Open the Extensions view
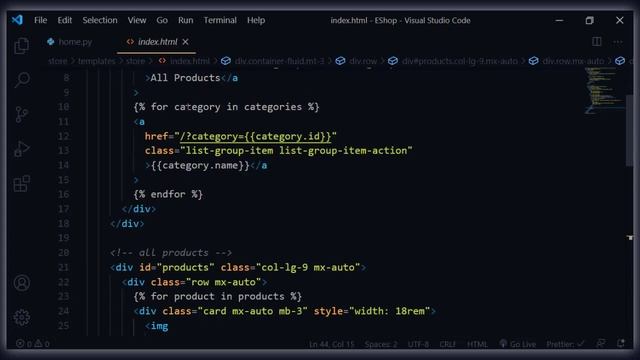This screenshot has height=360, width=640. tap(22, 184)
